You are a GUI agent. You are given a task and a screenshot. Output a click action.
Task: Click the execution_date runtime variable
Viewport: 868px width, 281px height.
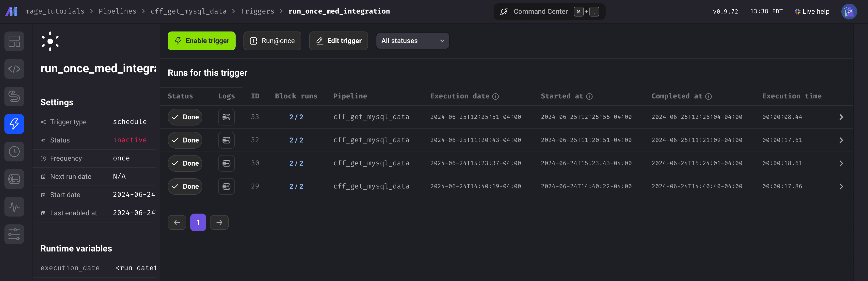pyautogui.click(x=70, y=268)
